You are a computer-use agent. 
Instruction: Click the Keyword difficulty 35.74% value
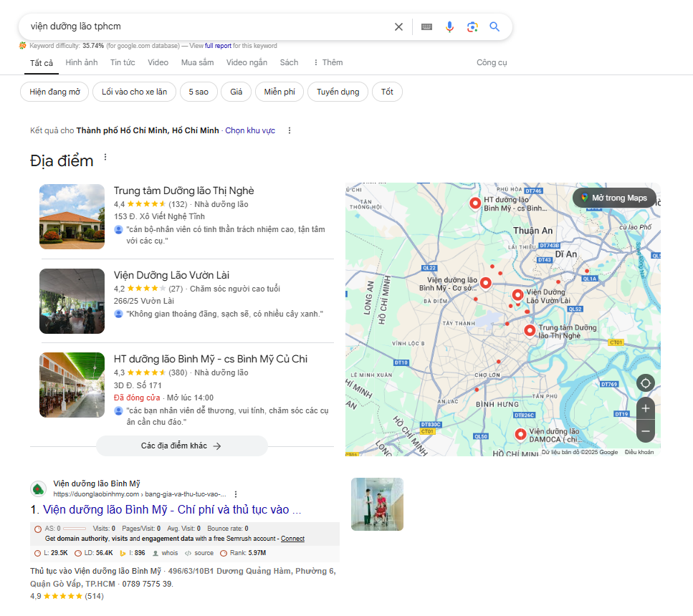click(93, 46)
